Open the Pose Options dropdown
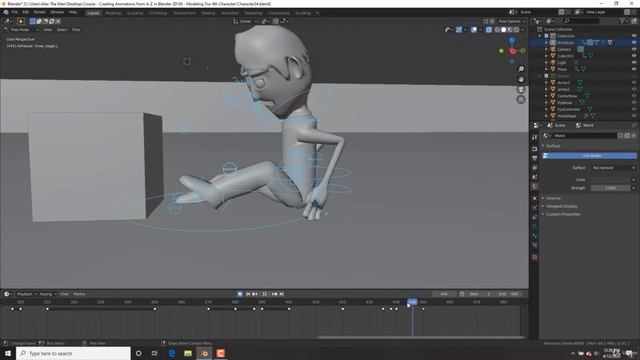 point(511,21)
